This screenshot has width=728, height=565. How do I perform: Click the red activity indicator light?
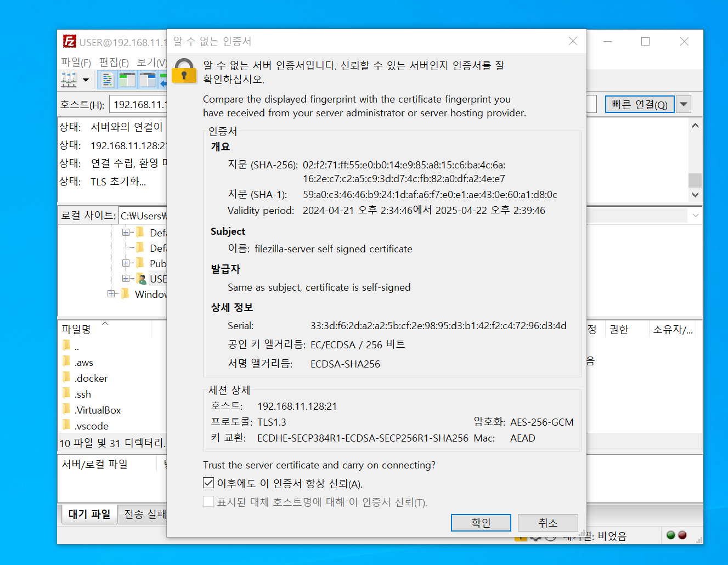tap(682, 535)
